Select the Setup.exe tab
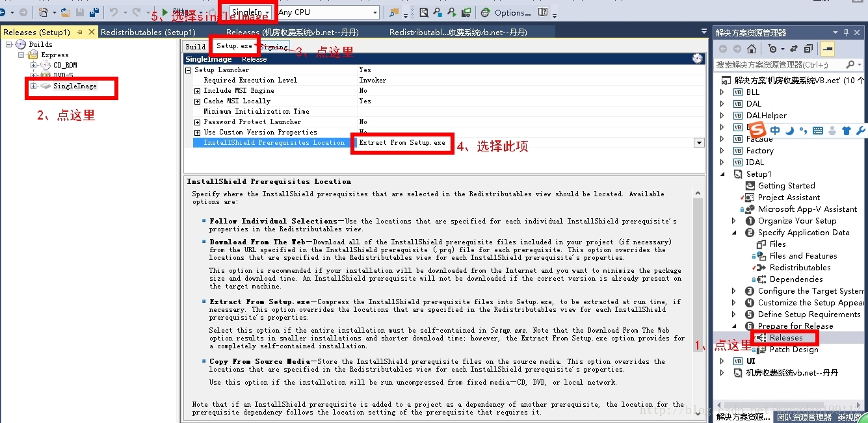Image resolution: width=868 pixels, height=423 pixels. point(234,46)
